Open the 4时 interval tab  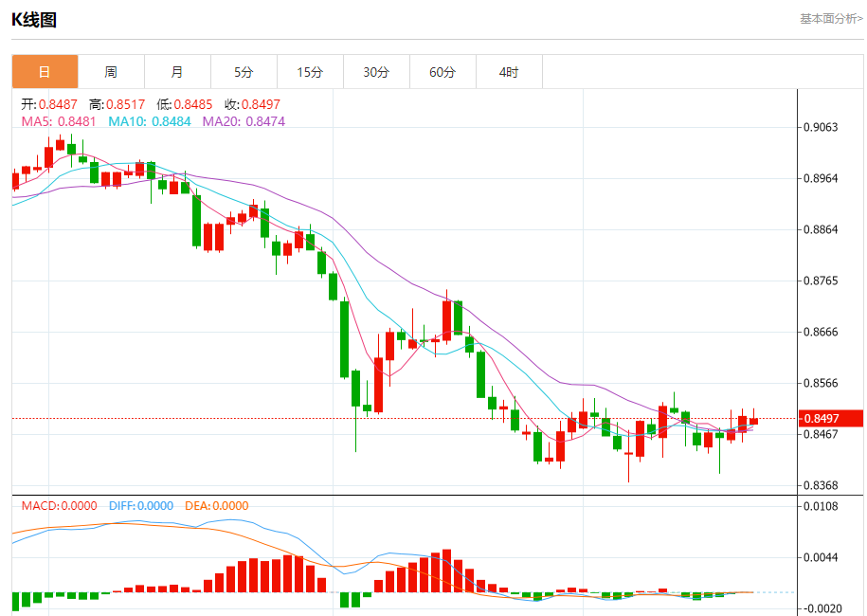coord(509,72)
